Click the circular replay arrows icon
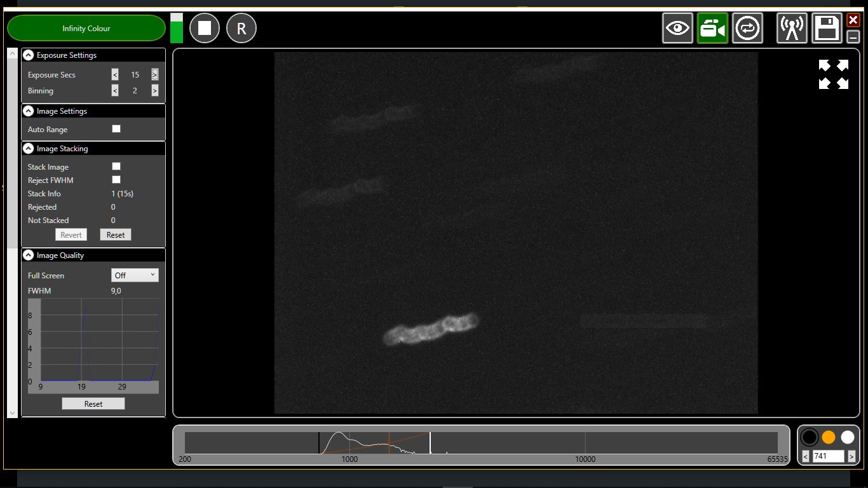This screenshot has width=868, height=488. click(747, 29)
